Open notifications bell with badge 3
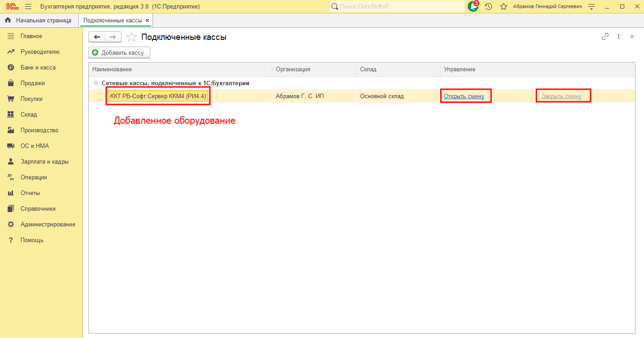 [x=473, y=6]
